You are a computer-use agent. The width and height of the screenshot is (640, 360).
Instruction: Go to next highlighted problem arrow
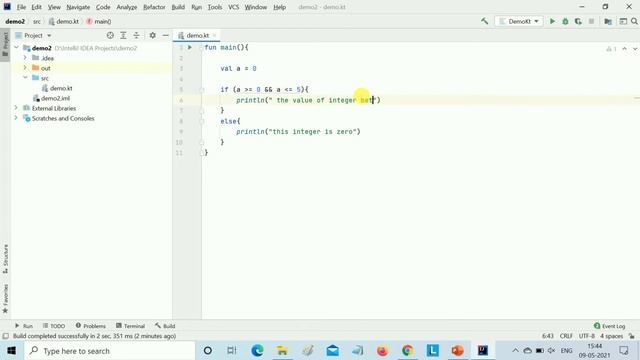click(x=635, y=49)
